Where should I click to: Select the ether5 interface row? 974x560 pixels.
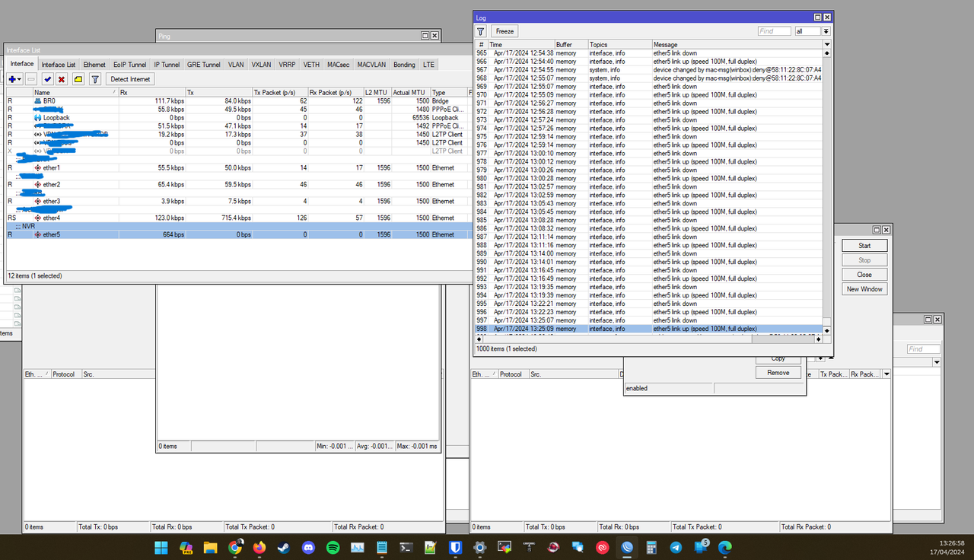tap(237, 234)
